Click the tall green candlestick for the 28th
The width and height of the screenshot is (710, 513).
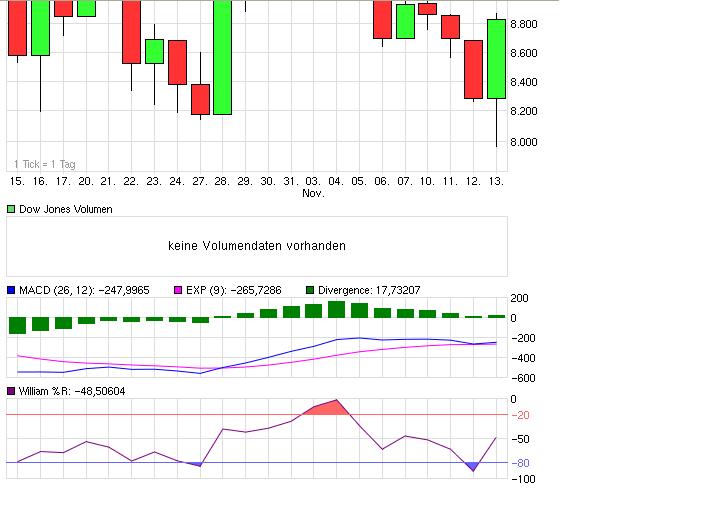pos(222,57)
